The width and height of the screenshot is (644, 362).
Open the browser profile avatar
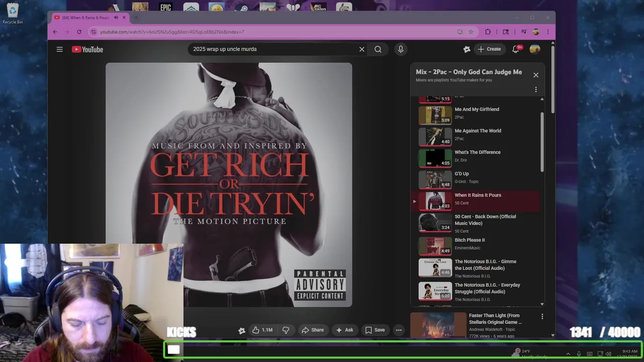[536, 32]
